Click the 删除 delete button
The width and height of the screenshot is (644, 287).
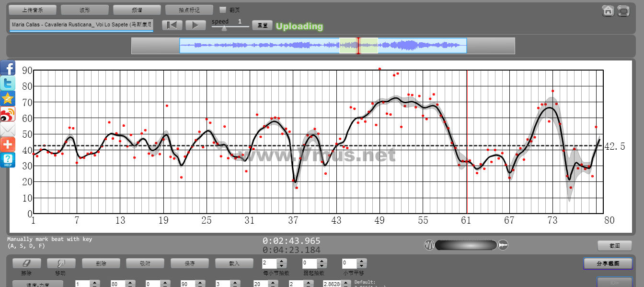[x=101, y=263]
